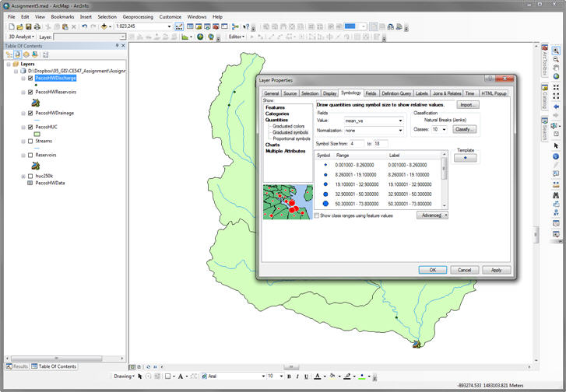Image resolution: width=566 pixels, height=392 pixels.
Task: Check the huc250k layer visibility
Action: (30, 176)
